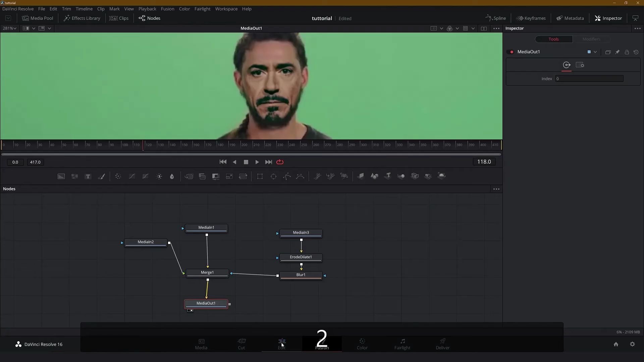Toggle lock on MediaOut1 inspector
Viewport: 644px width, 362px height.
627,52
